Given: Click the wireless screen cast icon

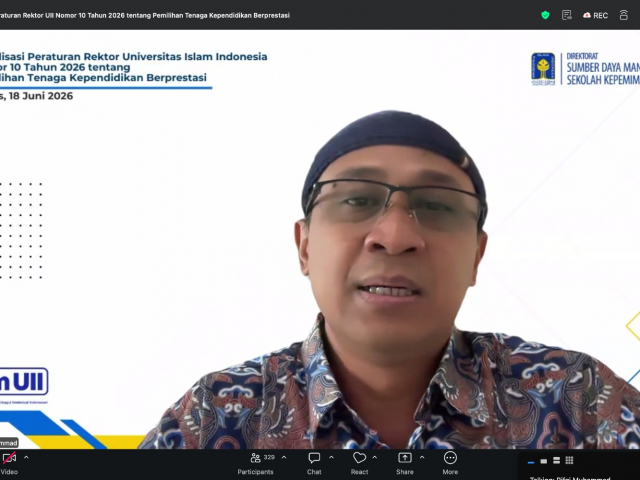Looking at the screenshot, I should click(624, 16).
